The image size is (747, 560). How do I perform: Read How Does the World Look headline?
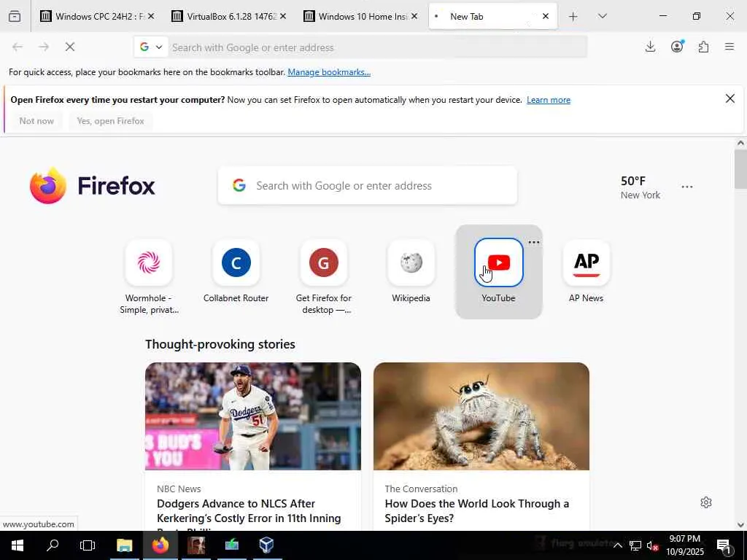click(x=477, y=511)
